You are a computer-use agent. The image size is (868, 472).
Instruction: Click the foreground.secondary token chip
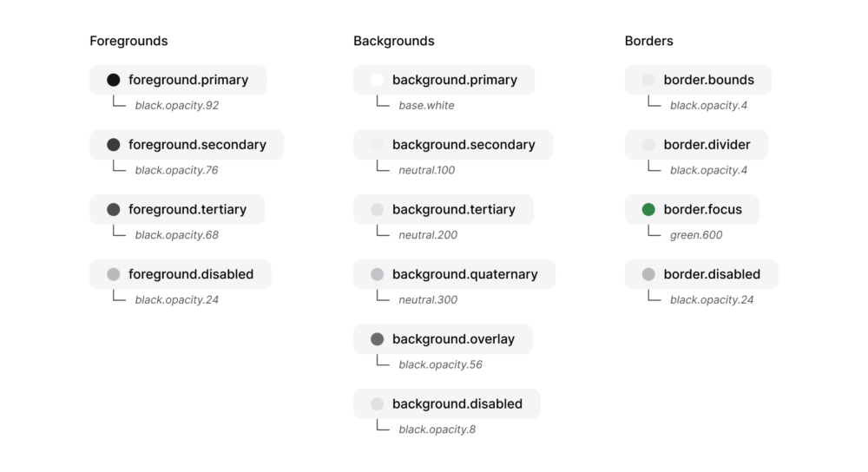[187, 144]
